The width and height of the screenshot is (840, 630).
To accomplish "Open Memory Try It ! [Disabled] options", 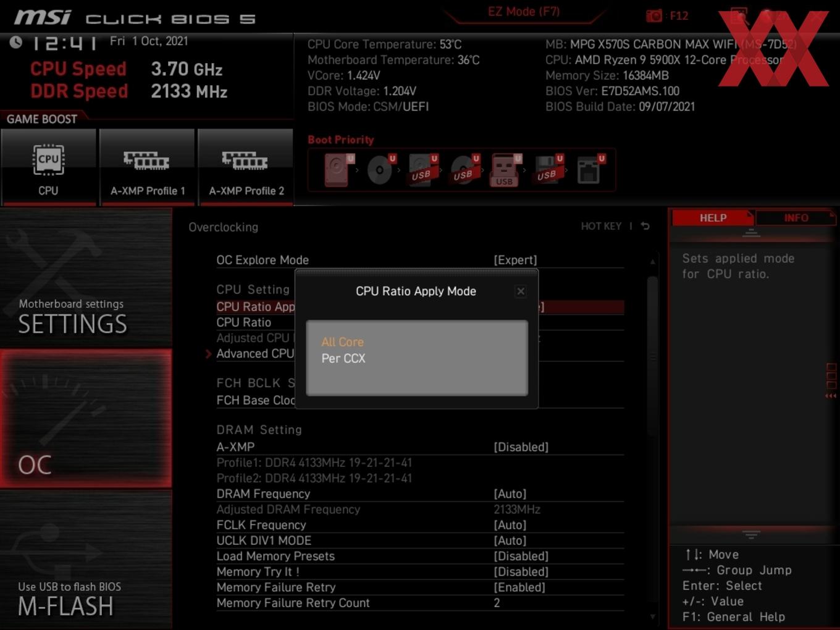I will click(521, 572).
